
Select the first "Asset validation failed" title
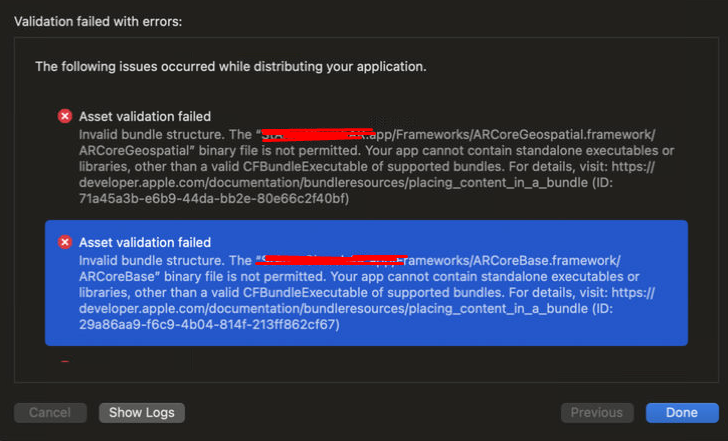(x=145, y=117)
